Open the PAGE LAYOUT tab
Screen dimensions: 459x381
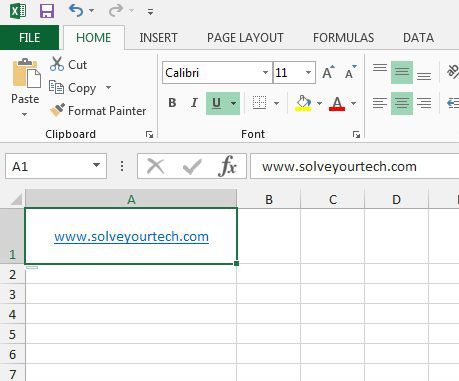tap(245, 38)
